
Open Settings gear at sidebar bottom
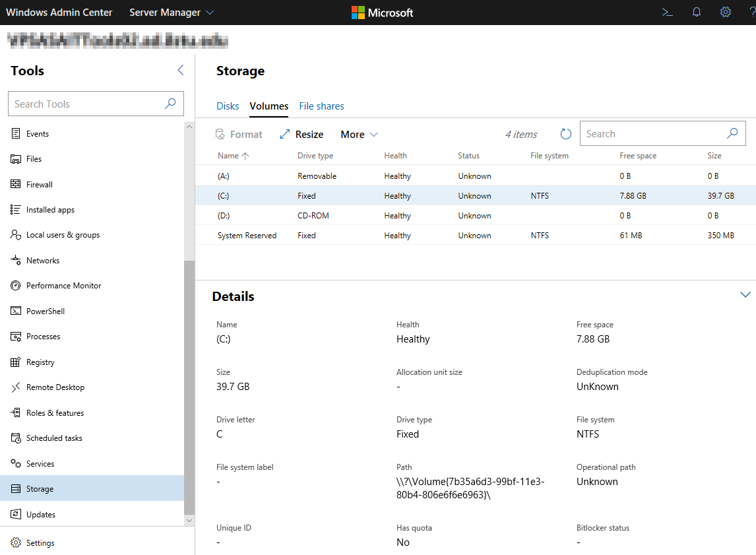pyautogui.click(x=16, y=542)
